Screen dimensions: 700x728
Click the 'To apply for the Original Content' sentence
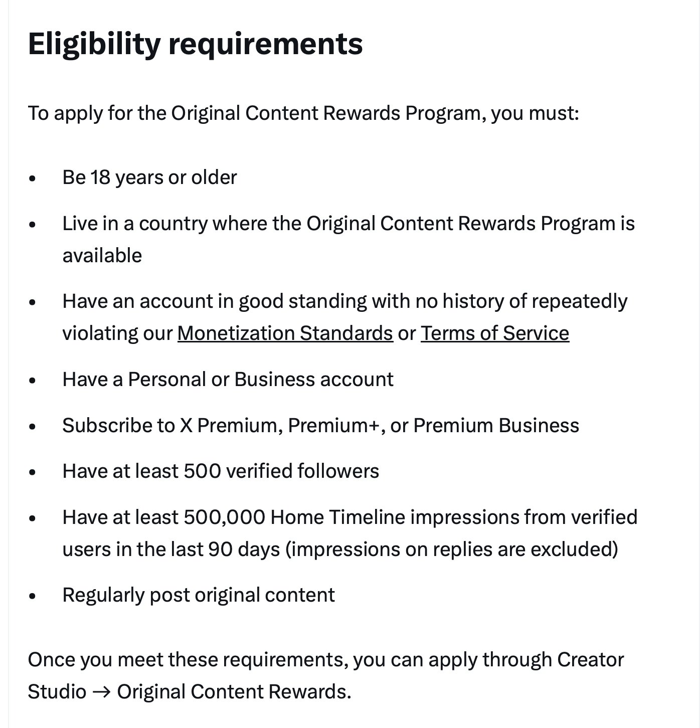pos(303,113)
